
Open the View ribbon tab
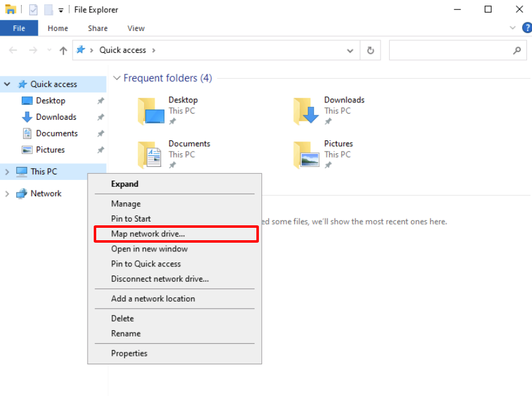click(x=136, y=28)
